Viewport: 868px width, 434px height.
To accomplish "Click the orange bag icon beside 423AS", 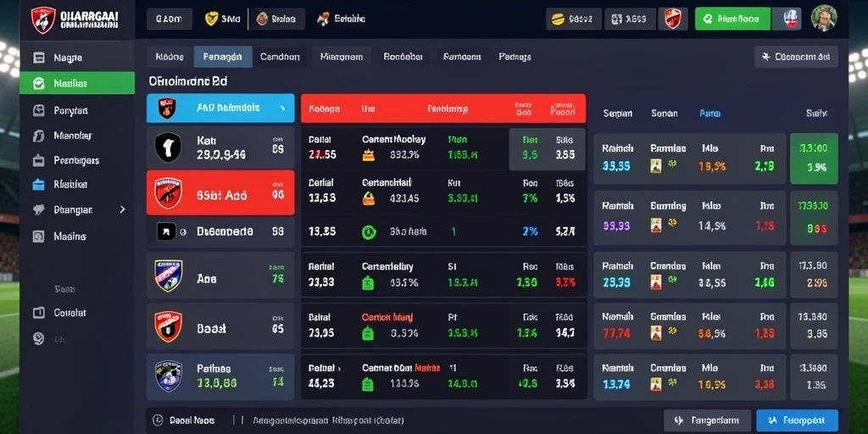I will (x=368, y=198).
